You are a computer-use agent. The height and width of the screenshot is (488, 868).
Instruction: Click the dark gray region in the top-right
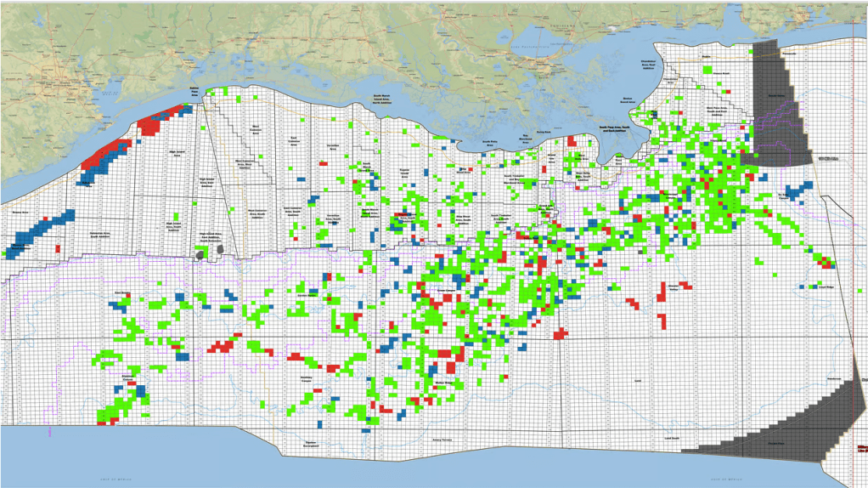775,102
